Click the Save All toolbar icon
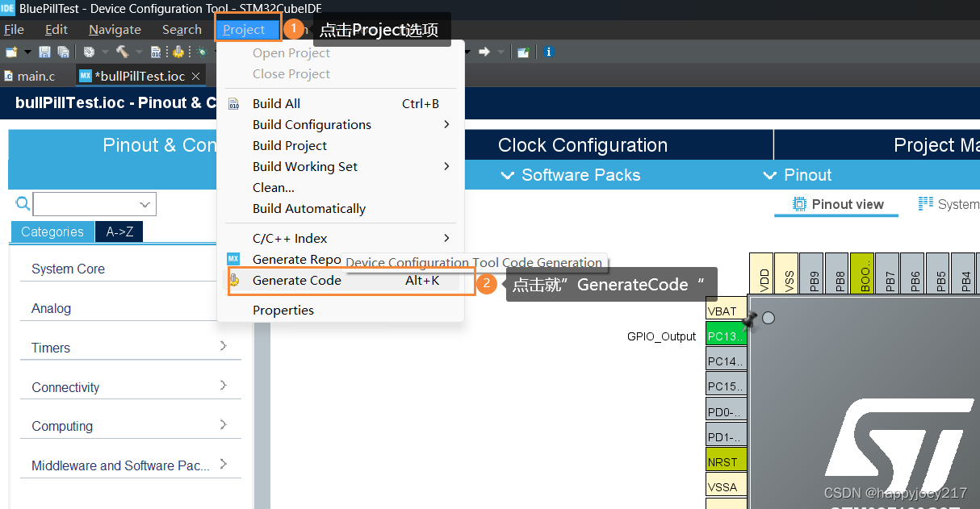The width and height of the screenshot is (980, 509). pyautogui.click(x=63, y=52)
